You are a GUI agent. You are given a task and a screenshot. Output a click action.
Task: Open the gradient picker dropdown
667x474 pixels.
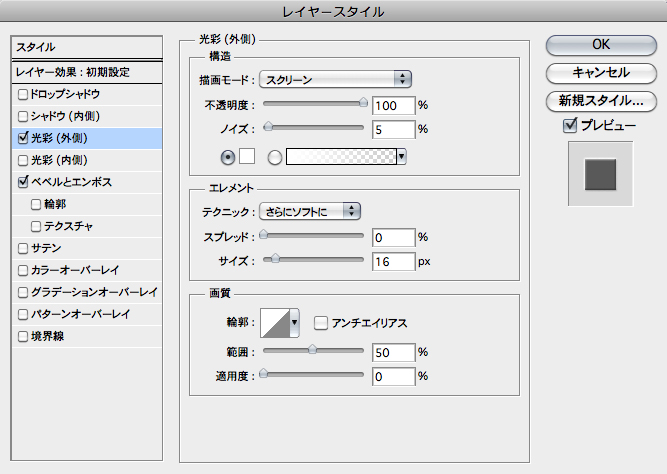tap(401, 157)
